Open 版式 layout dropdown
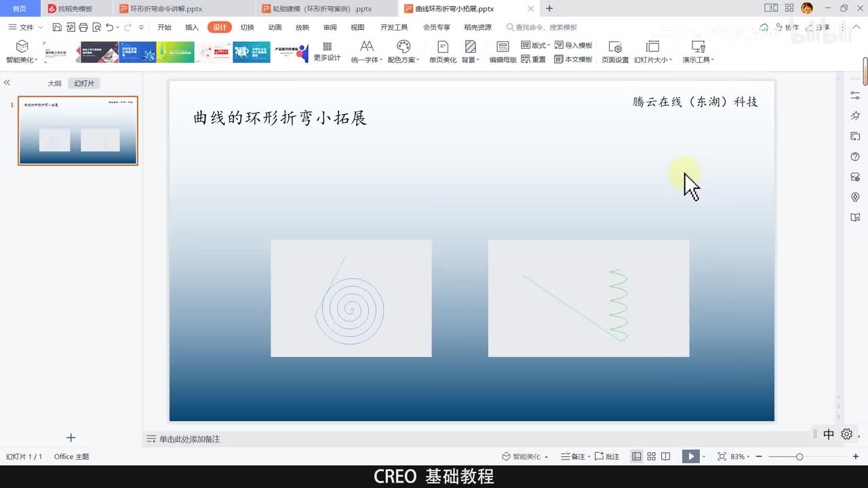868x488 pixels. tap(536, 45)
